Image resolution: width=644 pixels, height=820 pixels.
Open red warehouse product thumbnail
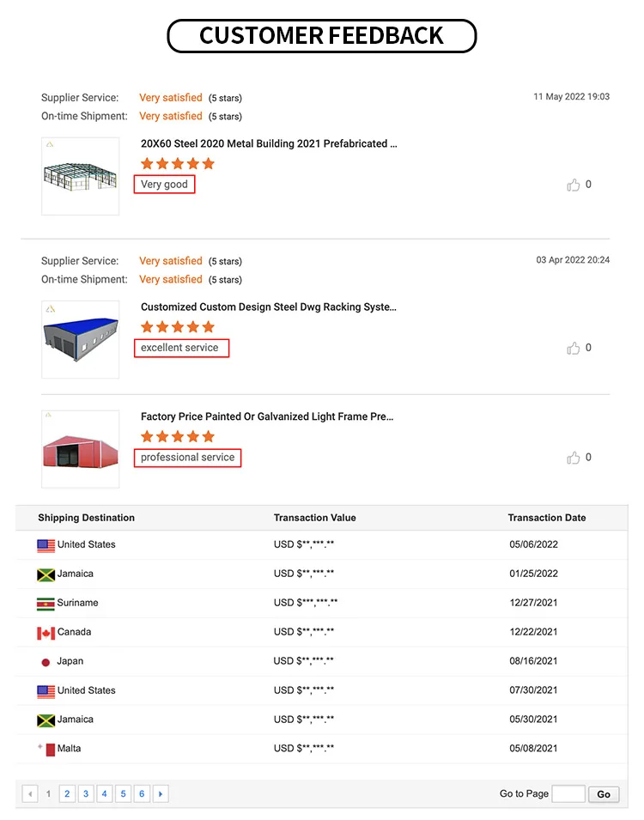(x=80, y=449)
